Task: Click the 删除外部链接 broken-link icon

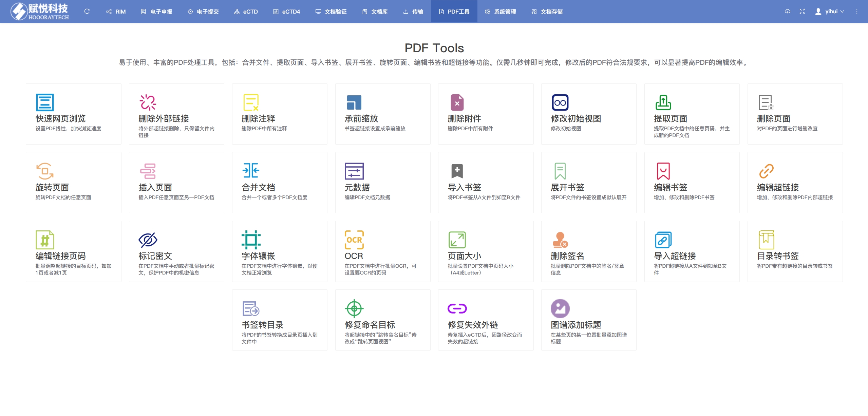Action: [x=148, y=102]
